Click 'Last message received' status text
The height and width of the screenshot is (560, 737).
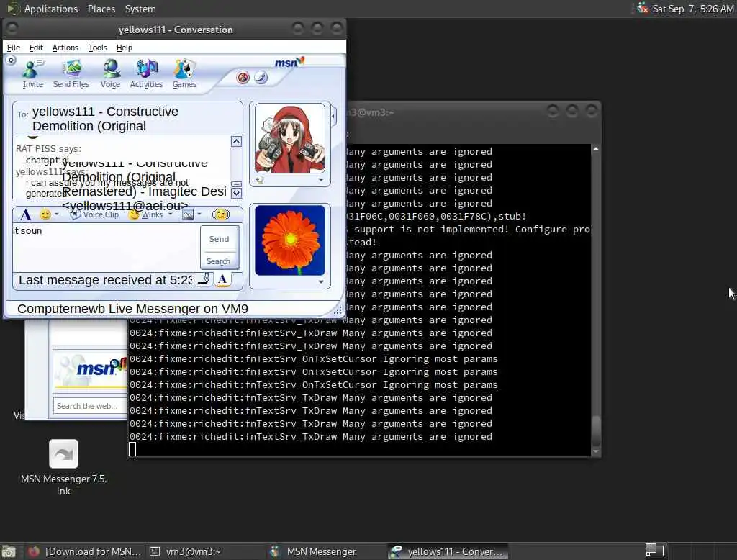[106, 280]
